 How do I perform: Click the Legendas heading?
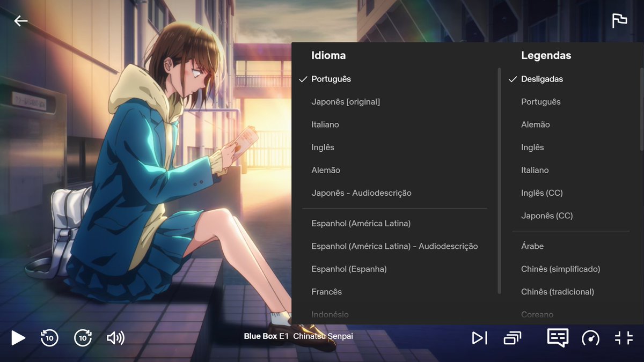[546, 55]
